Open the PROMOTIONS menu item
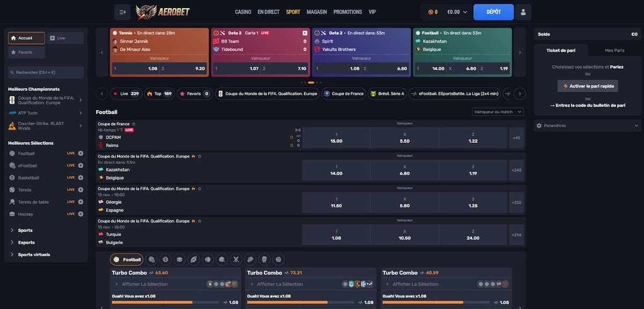The width and height of the screenshot is (644, 309). 348,12
